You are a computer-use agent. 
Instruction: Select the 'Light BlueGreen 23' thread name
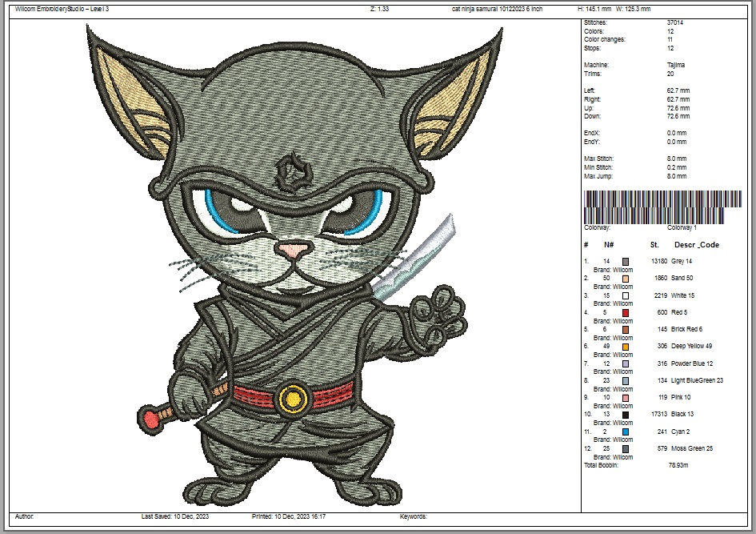pos(697,380)
